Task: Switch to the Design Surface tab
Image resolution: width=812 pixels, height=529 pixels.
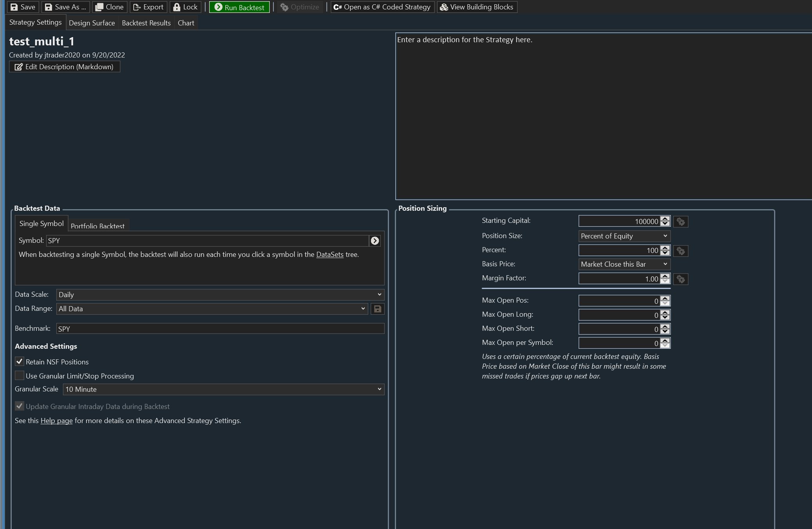Action: tap(92, 23)
